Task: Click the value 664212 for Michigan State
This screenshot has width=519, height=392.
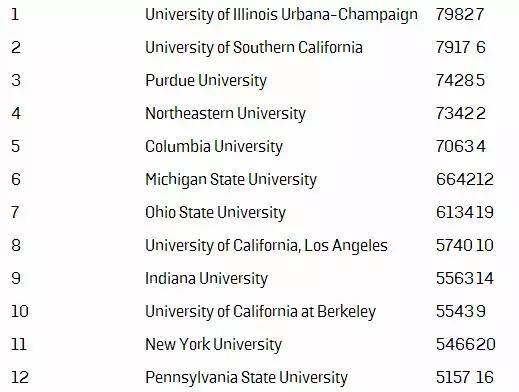Action: click(465, 179)
